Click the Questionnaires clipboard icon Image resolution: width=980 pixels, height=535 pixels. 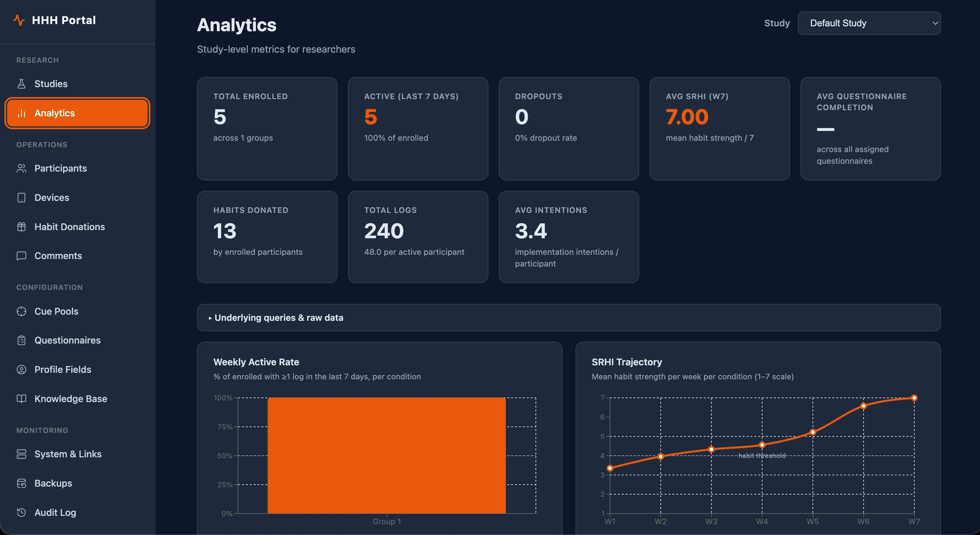22,340
